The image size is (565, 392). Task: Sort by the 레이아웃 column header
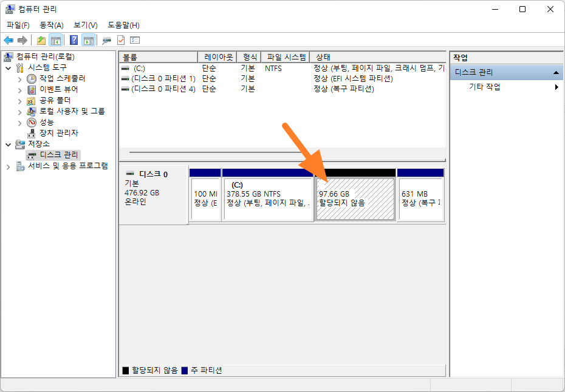217,57
